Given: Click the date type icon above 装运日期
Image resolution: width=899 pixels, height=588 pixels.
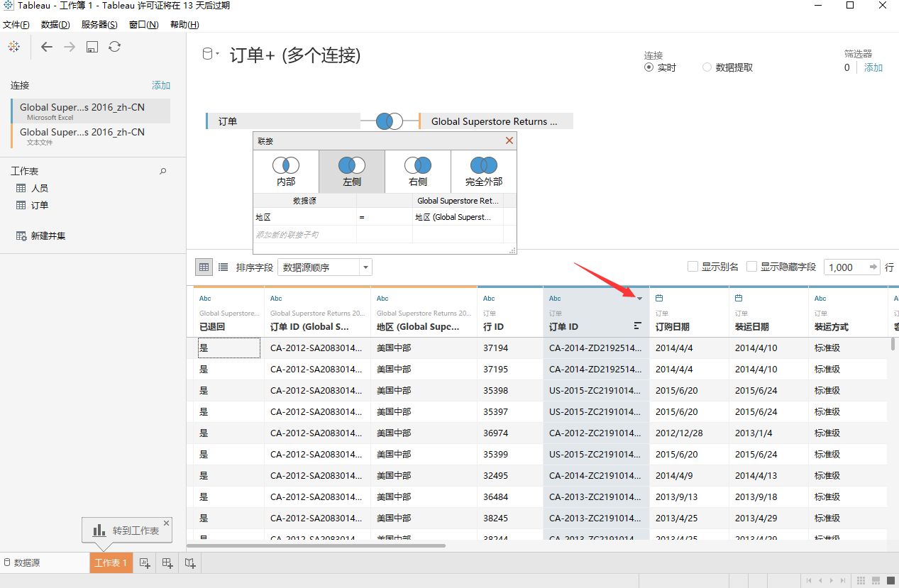Looking at the screenshot, I should coord(739,298).
